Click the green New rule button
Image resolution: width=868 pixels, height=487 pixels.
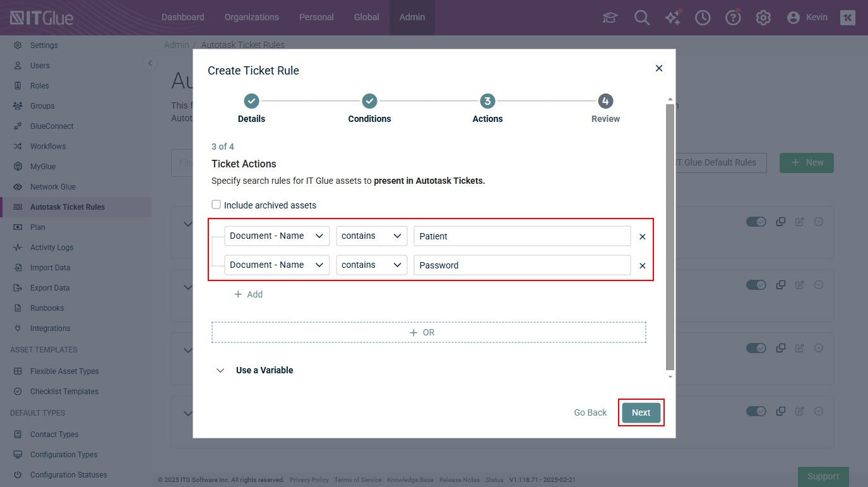[x=806, y=162]
